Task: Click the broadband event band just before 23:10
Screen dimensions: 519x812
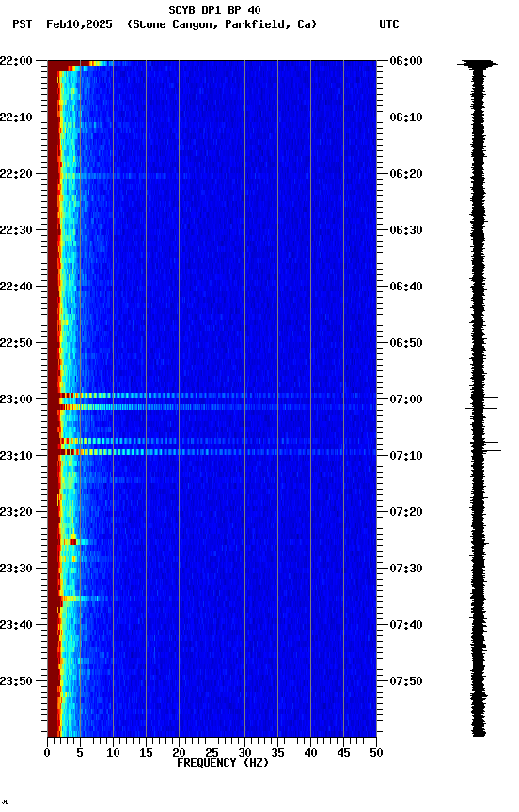Action: coord(217,452)
